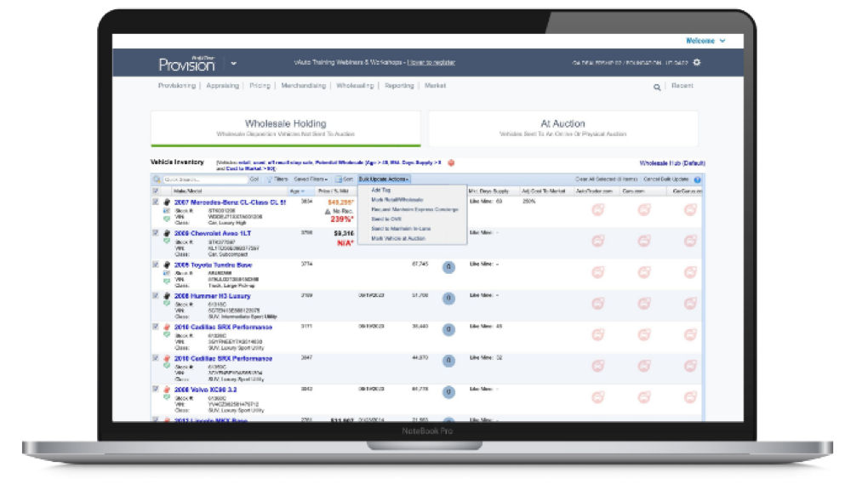
Task: Select 'Mark Vehicle at Auction' menu option
Action: [401, 238]
